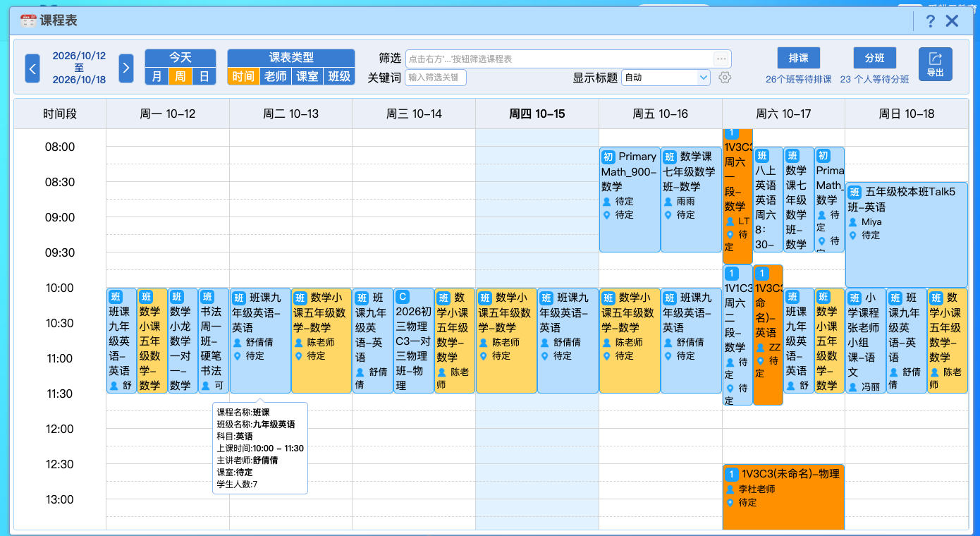The width and height of the screenshot is (980, 536).
Task: Click the 班 badge on Saturday's 八上英语 class
Action: [x=762, y=156]
